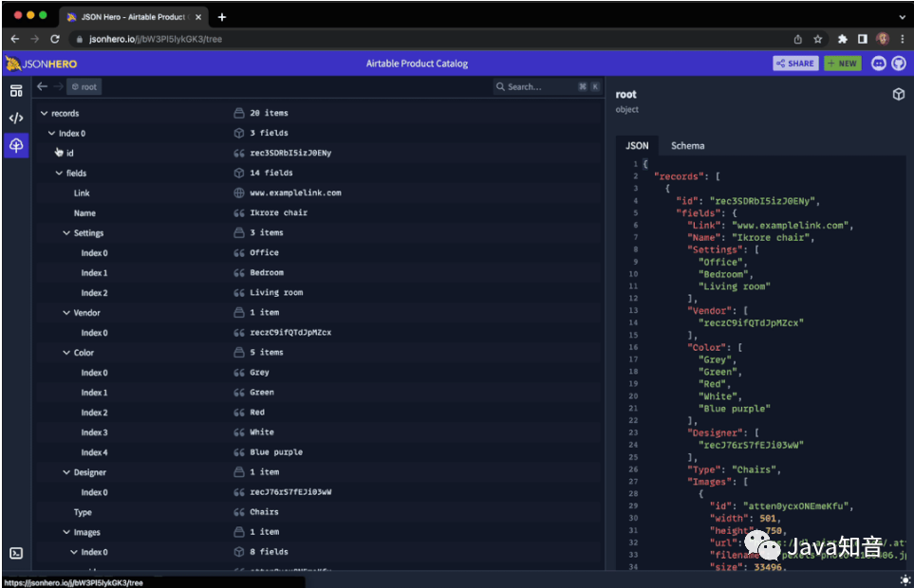Collapse the Settings node

pos(66,233)
